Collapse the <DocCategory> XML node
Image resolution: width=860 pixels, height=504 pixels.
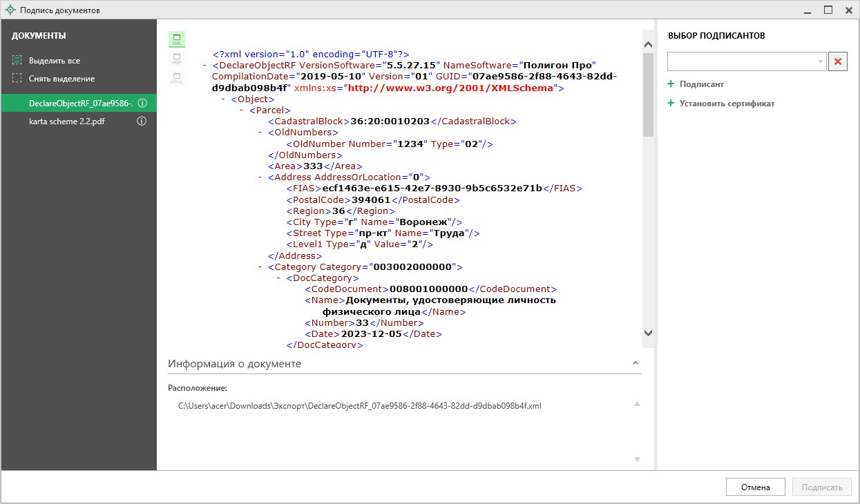(279, 278)
